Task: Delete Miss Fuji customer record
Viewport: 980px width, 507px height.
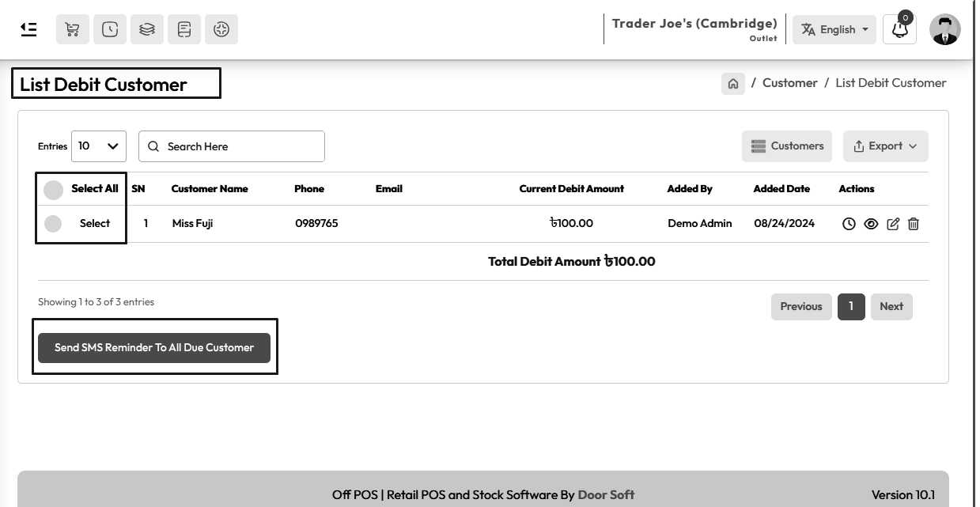Action: pyautogui.click(x=914, y=224)
